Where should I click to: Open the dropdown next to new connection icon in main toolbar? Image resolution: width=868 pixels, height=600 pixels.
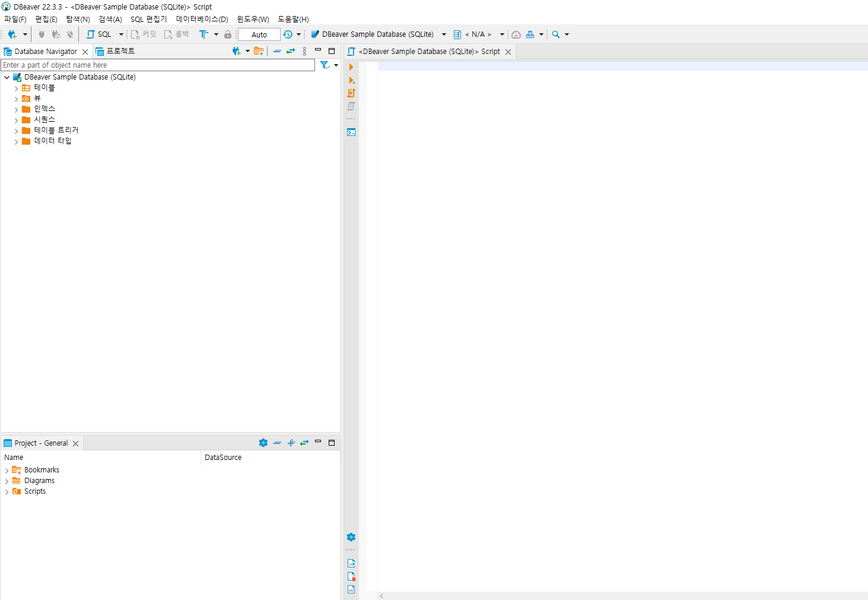(25, 34)
